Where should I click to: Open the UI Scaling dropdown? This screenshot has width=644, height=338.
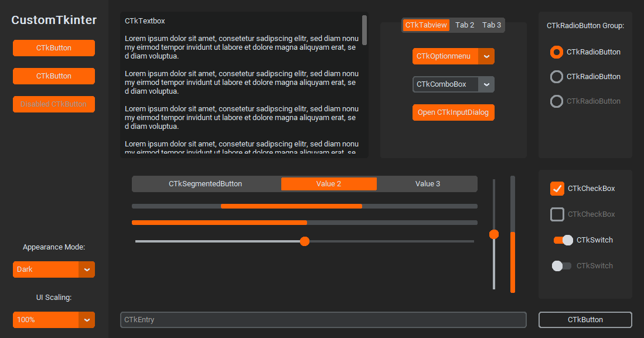(53, 320)
